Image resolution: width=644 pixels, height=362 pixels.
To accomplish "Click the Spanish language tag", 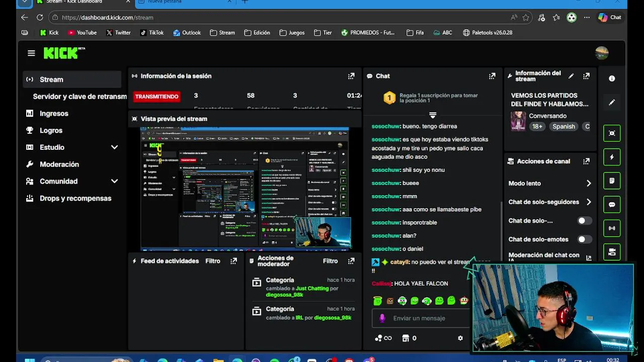I will point(563,127).
